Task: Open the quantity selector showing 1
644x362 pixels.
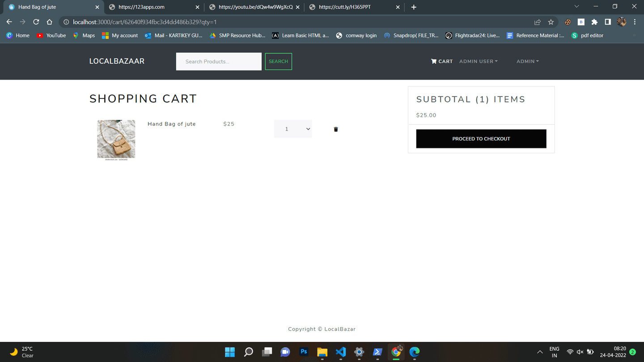Action: click(293, 129)
